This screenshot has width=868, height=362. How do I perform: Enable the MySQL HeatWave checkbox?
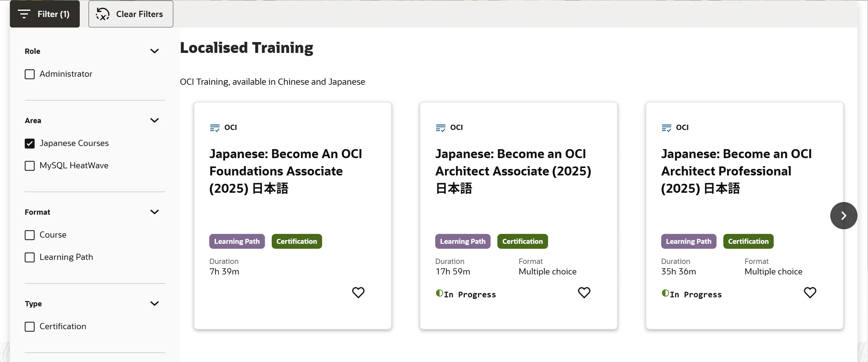[x=30, y=166]
